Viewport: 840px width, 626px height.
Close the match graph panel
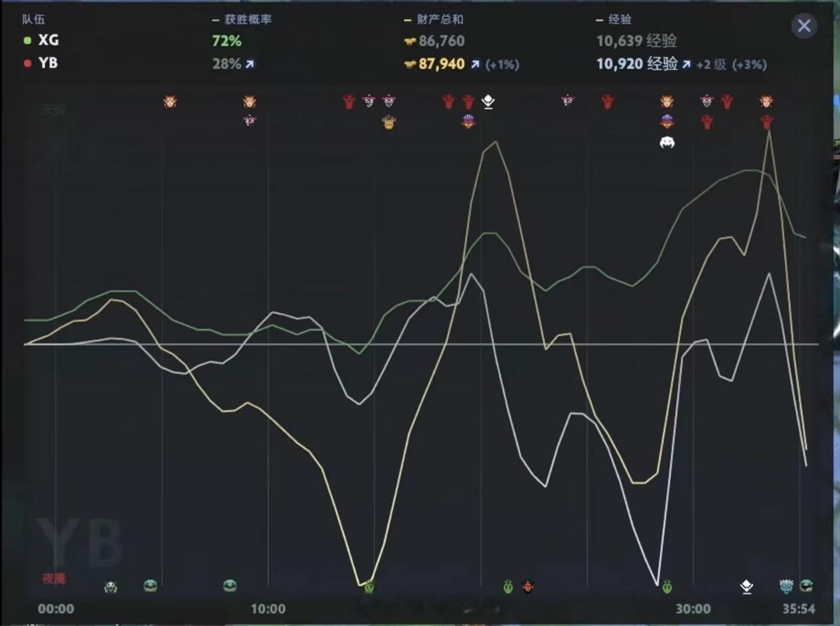click(804, 26)
